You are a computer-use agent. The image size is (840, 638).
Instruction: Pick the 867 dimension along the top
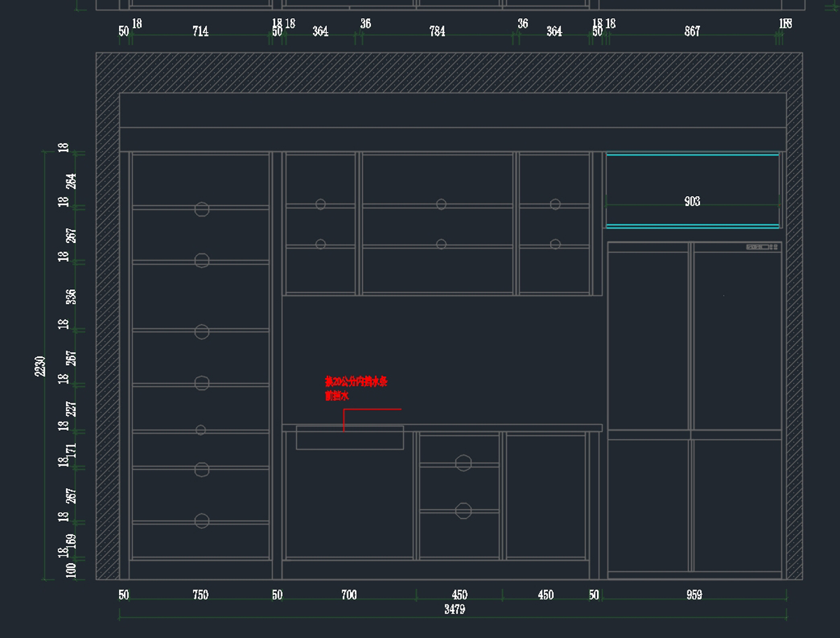692,32
